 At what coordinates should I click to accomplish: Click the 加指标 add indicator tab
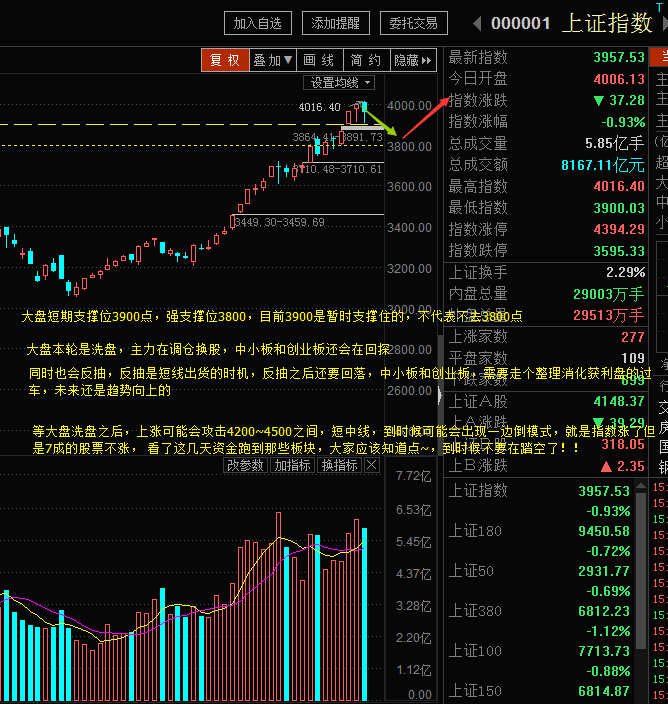[293, 465]
